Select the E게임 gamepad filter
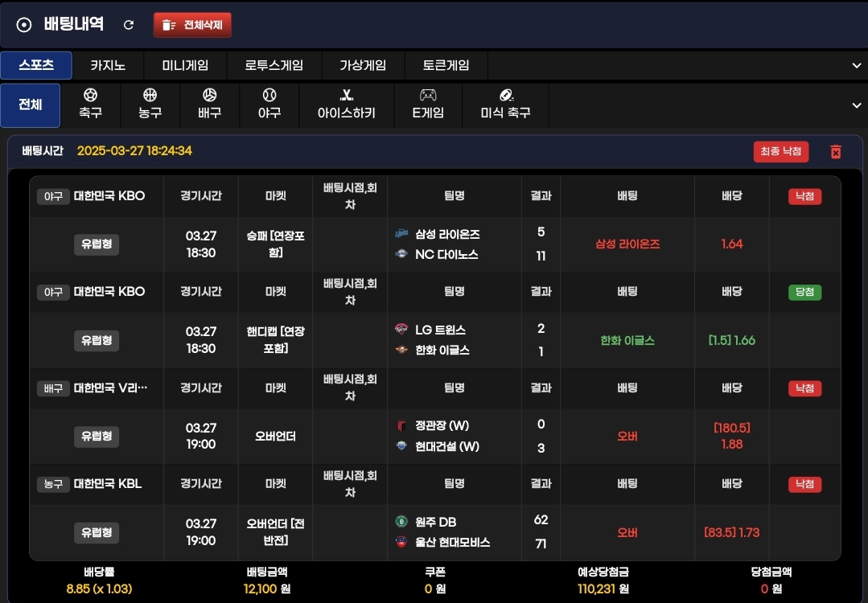The width and height of the screenshot is (868, 603). 428,105
